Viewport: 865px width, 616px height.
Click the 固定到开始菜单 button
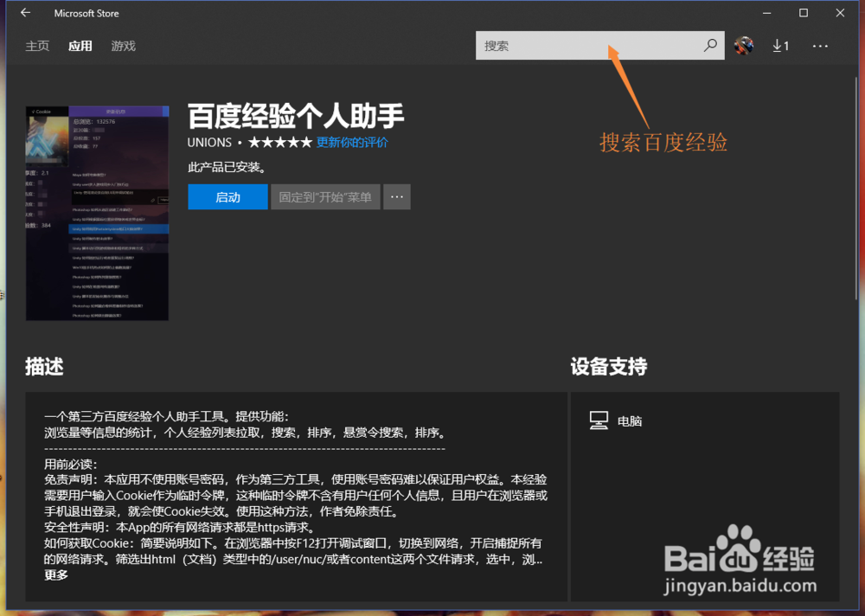coord(324,196)
